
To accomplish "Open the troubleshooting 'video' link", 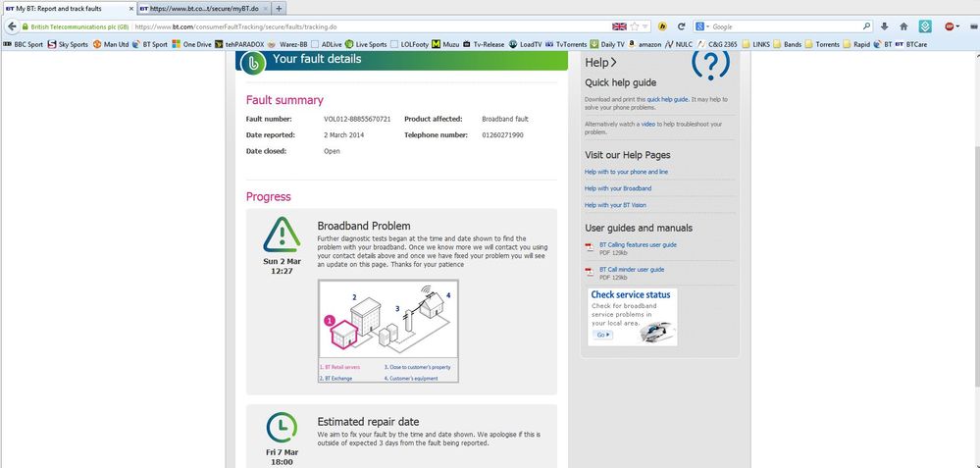I will [x=648, y=125].
